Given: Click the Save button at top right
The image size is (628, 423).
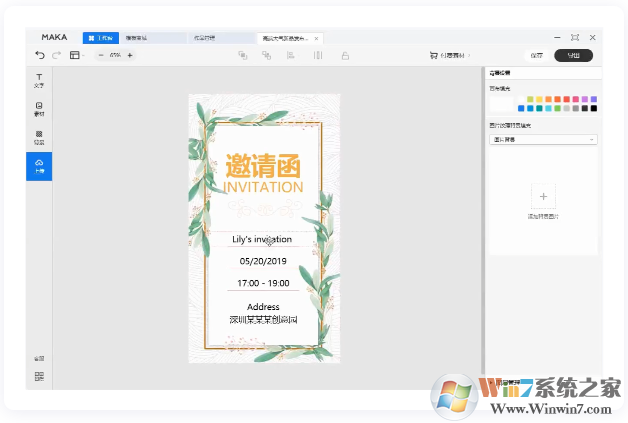Looking at the screenshot, I should click(537, 55).
